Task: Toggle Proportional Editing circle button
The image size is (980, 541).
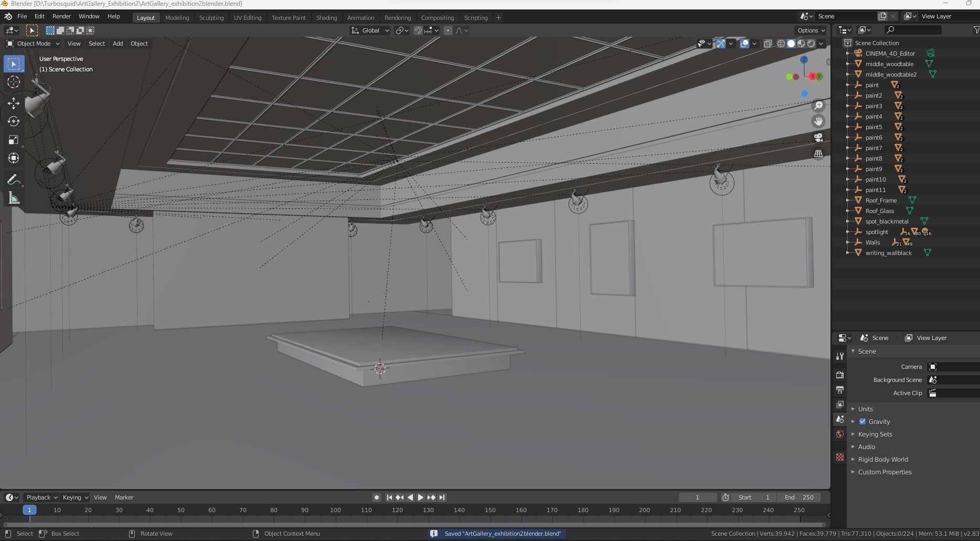Action: pyautogui.click(x=448, y=30)
